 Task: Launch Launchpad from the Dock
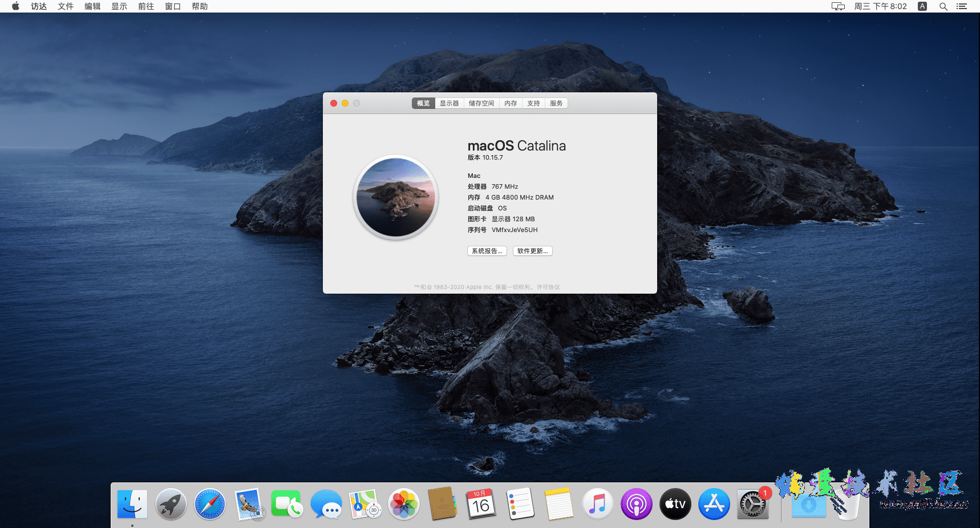click(171, 504)
